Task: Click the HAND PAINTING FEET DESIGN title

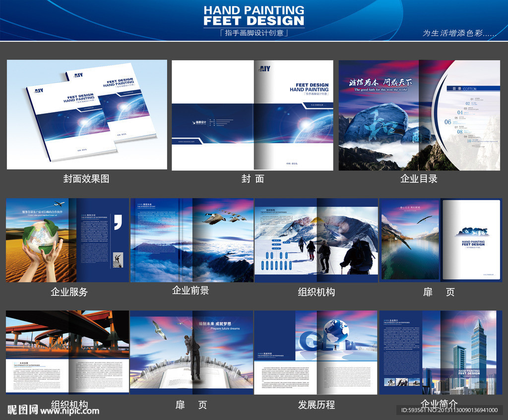Action: click(254, 15)
